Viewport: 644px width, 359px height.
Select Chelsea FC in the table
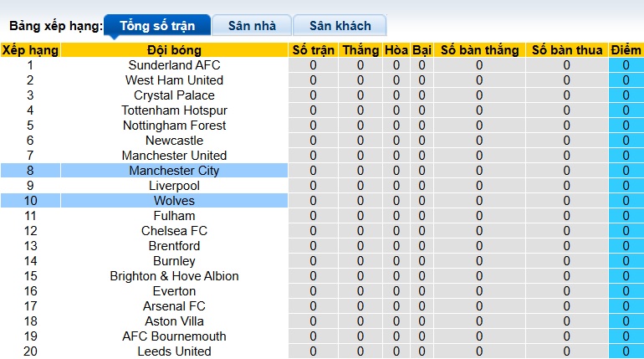174,231
